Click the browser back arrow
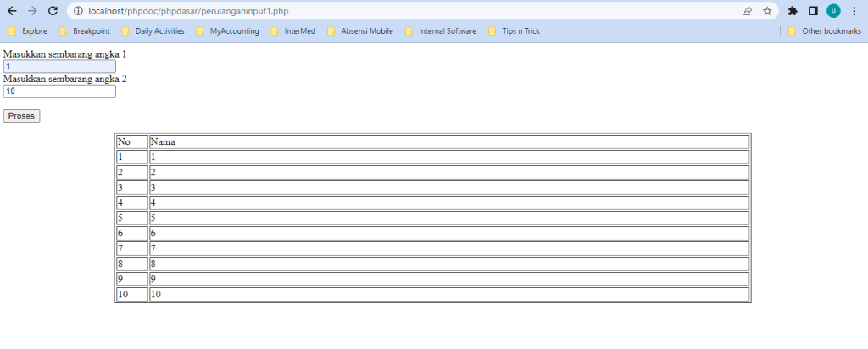The image size is (868, 349). click(12, 11)
